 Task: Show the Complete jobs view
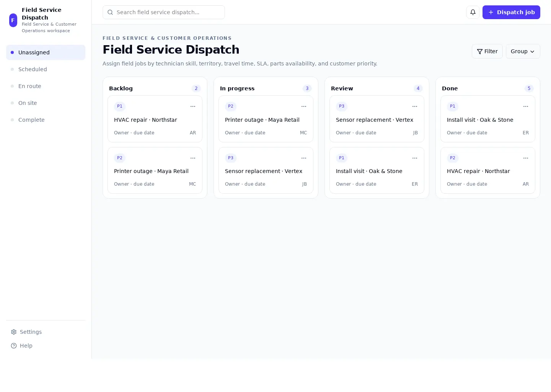pos(46,120)
